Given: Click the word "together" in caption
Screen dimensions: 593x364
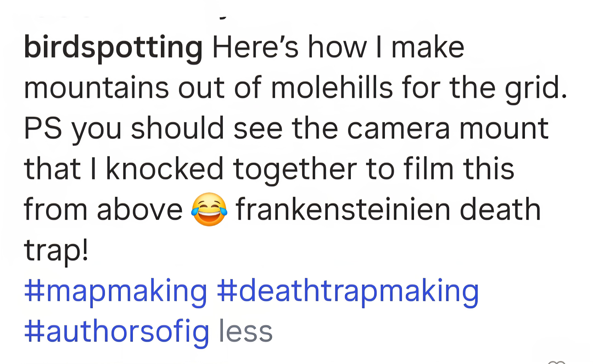Looking at the screenshot, I should [x=295, y=169].
